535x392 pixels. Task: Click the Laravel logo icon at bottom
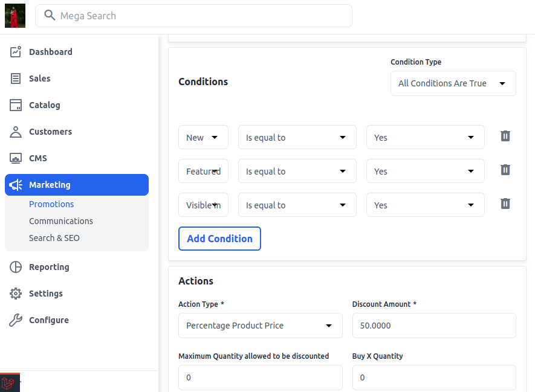10,382
